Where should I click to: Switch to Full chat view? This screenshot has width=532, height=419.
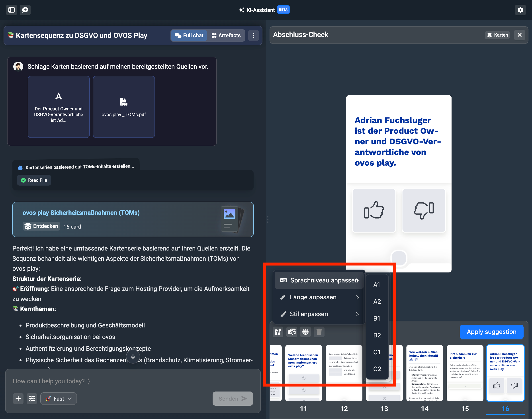tap(189, 35)
